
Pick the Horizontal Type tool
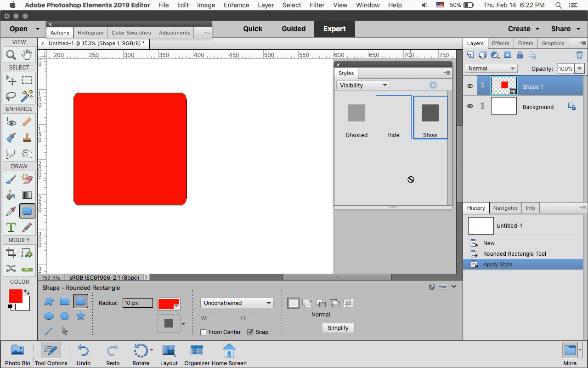[11, 227]
